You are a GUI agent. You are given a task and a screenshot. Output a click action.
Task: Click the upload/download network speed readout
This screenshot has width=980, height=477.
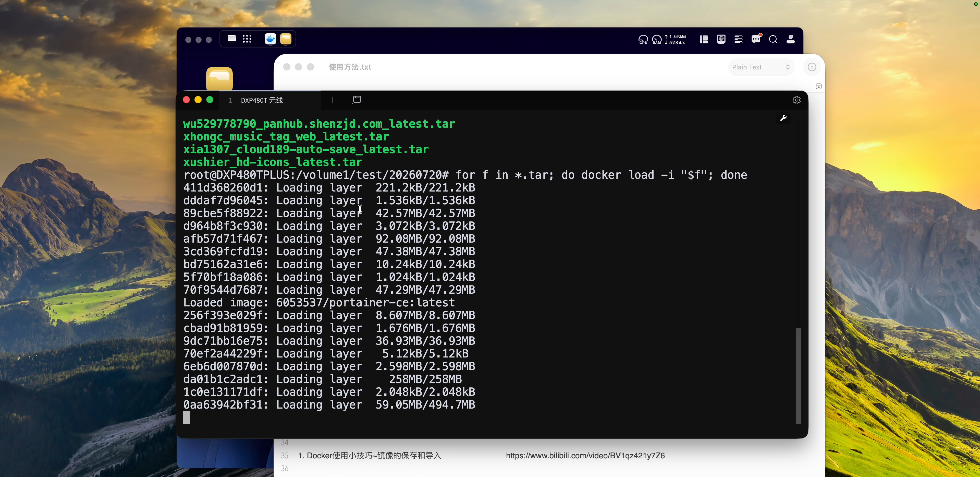[675, 40]
